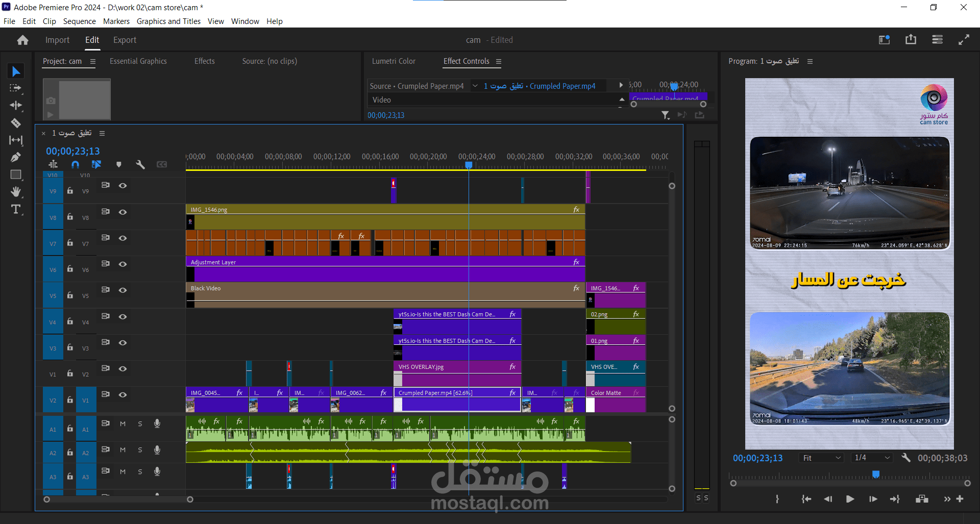This screenshot has width=980, height=524.
Task: Play the Program monitor sequence
Action: pyautogui.click(x=850, y=499)
